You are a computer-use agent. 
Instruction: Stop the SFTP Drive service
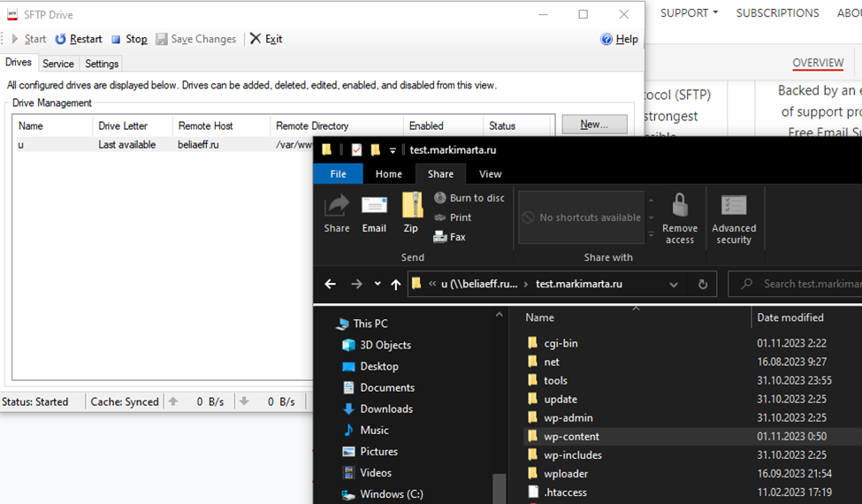coord(129,39)
